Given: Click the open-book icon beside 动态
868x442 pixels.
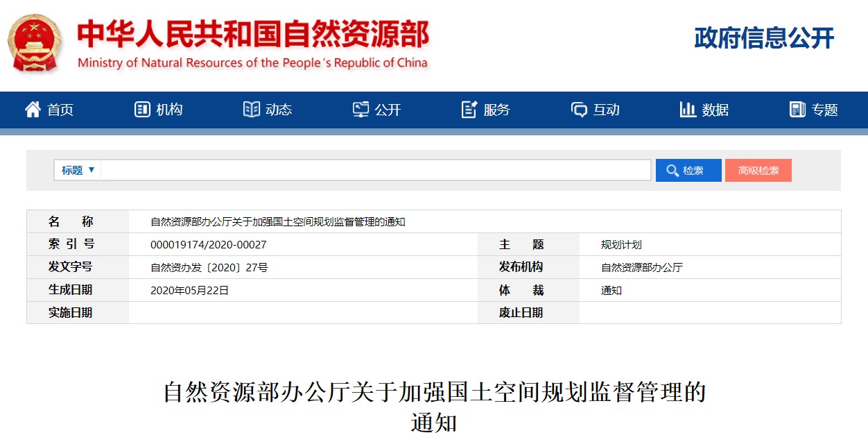Looking at the screenshot, I should pos(251,110).
